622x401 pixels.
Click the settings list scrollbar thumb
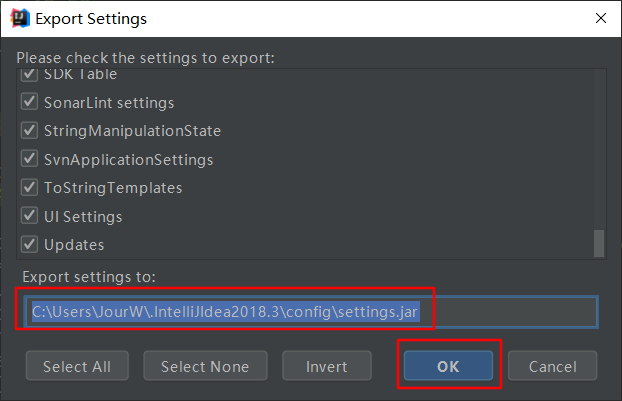(599, 244)
